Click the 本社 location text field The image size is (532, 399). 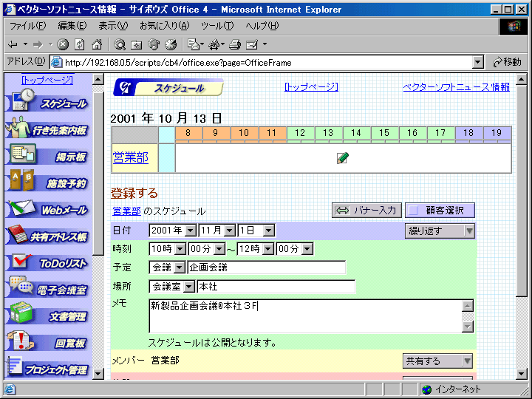click(276, 287)
